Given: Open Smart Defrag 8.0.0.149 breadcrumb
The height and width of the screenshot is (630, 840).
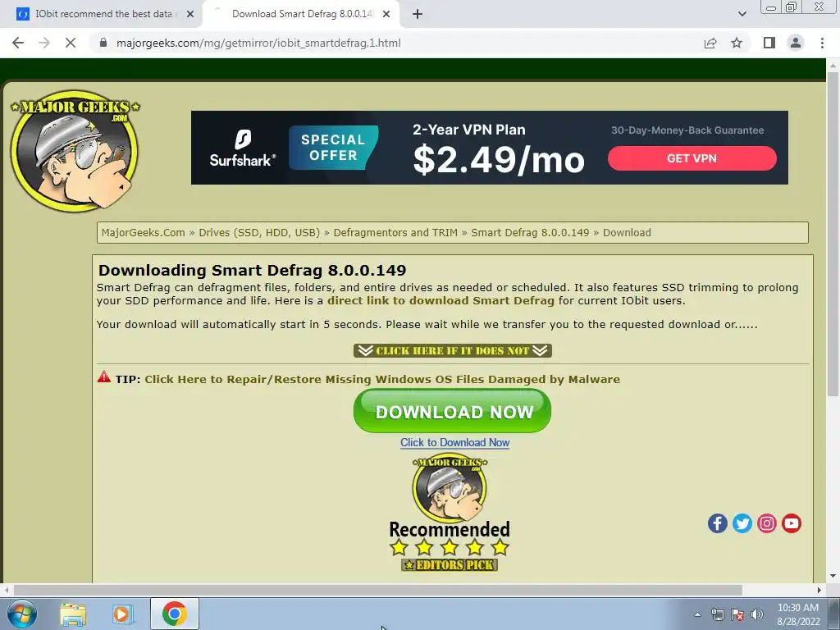Looking at the screenshot, I should [530, 232].
